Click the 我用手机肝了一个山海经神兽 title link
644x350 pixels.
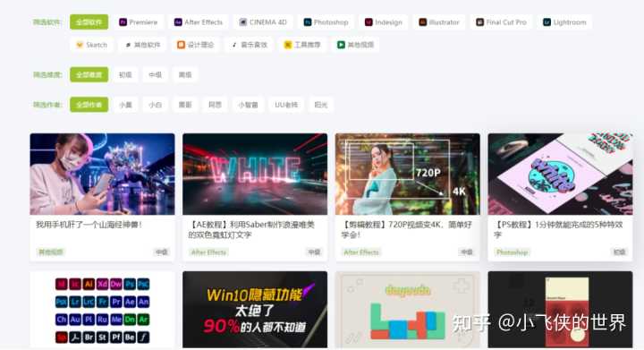click(x=89, y=225)
